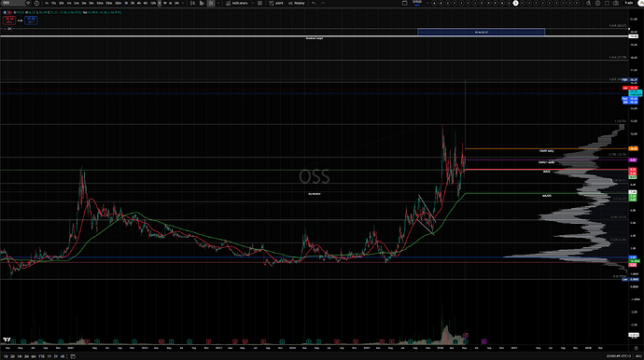This screenshot has height=360, width=644.
Task: Collapse the indicator legend arrow
Action: pos(7,29)
